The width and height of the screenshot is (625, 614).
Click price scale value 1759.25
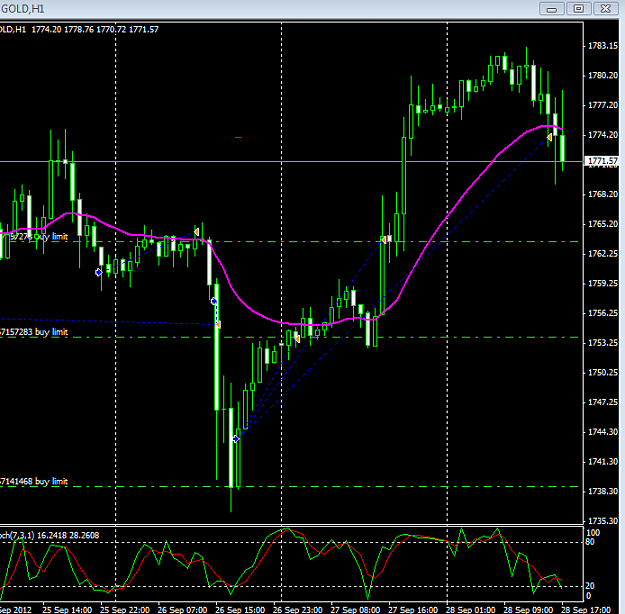(603, 283)
